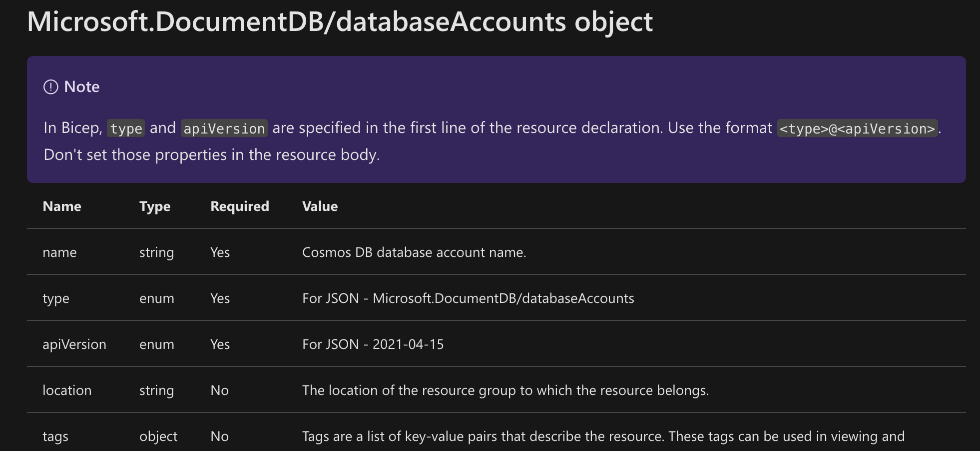Select the 'location' property name cell

click(67, 390)
